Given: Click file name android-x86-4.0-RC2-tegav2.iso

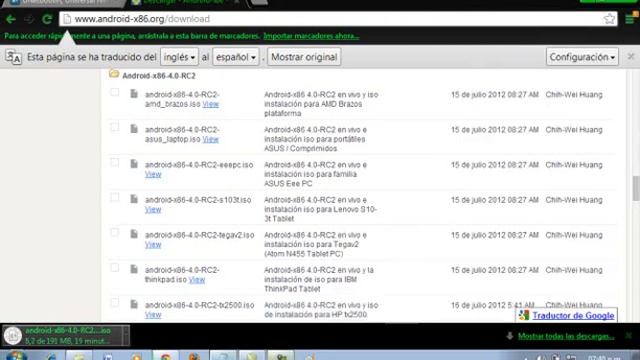Looking at the screenshot, I should [x=199, y=235].
